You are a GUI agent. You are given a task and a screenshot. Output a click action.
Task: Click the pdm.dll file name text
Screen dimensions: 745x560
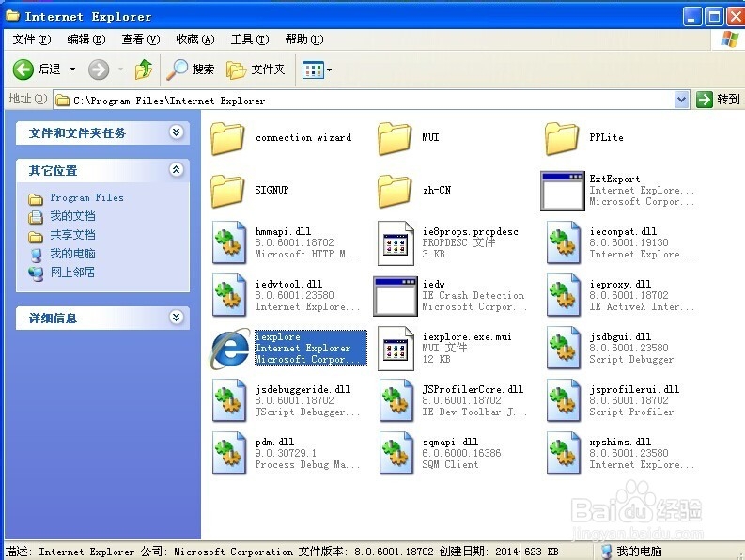pos(274,442)
